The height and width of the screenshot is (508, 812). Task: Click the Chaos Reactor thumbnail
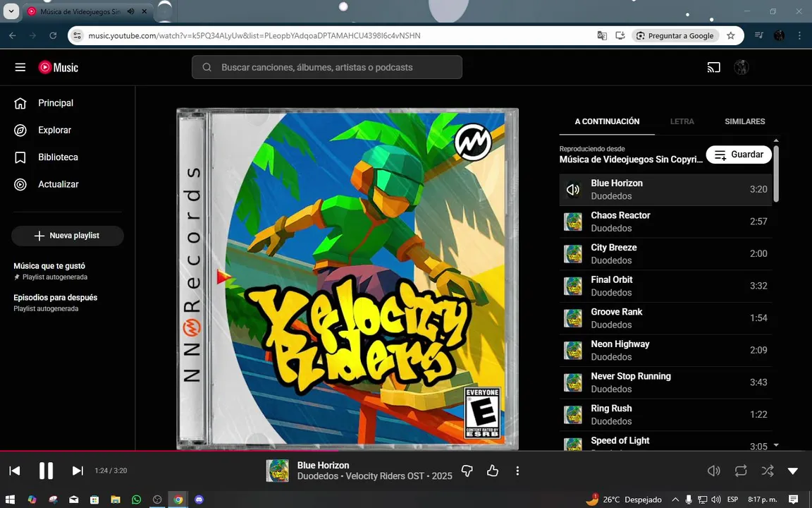coord(573,222)
